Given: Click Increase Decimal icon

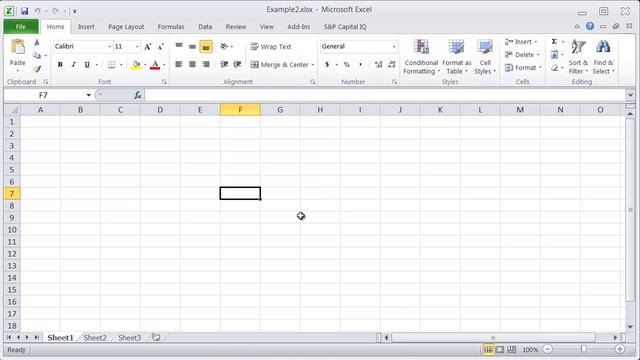Looking at the screenshot, I should click(378, 64).
